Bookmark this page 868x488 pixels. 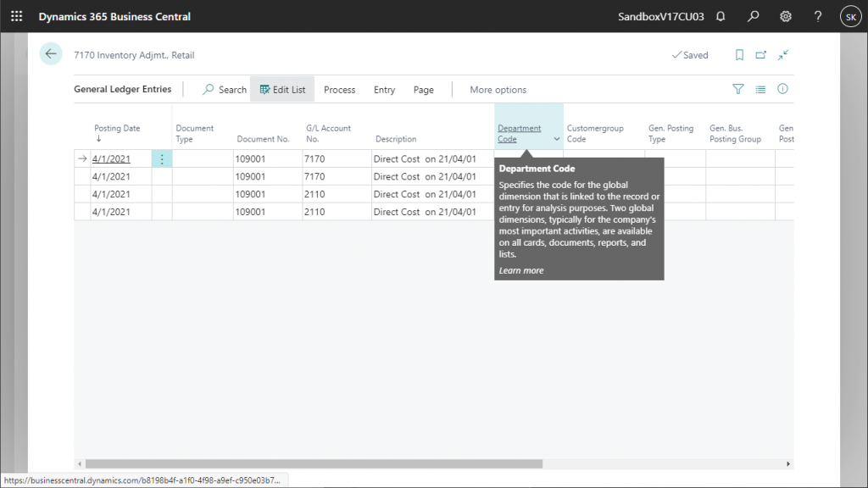[x=739, y=55]
